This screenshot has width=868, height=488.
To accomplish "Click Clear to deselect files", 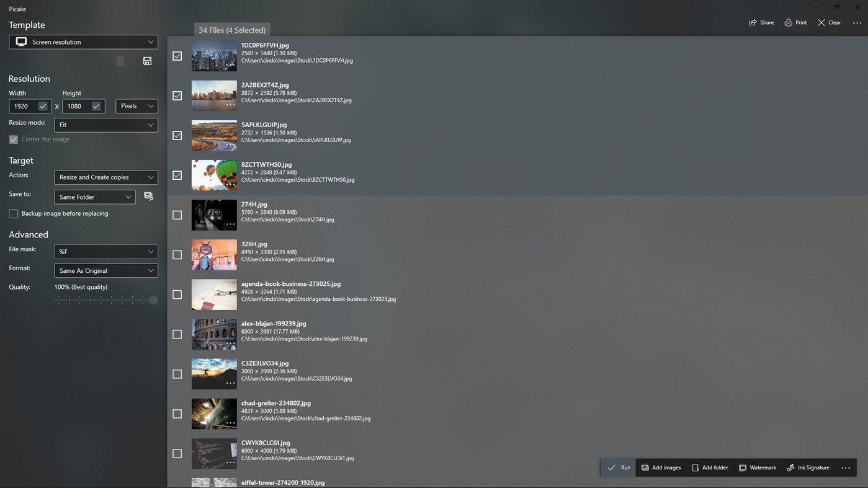I will click(829, 22).
